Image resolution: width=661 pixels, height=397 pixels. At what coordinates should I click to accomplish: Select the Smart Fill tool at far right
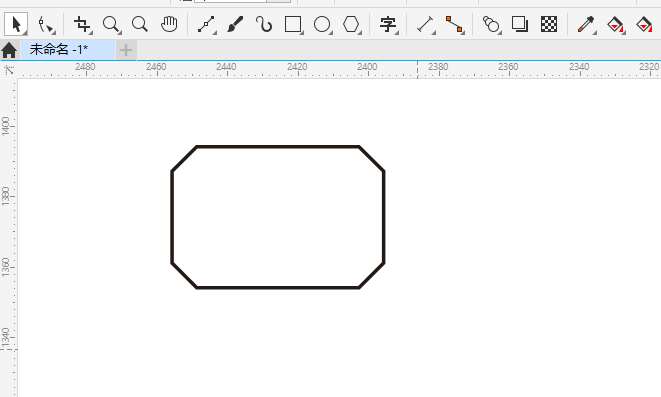[x=645, y=24]
